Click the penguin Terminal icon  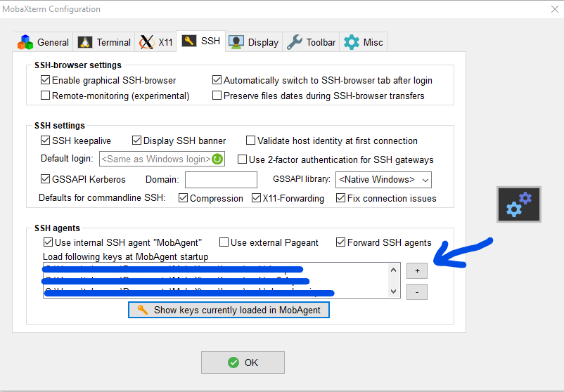pyautogui.click(x=85, y=42)
